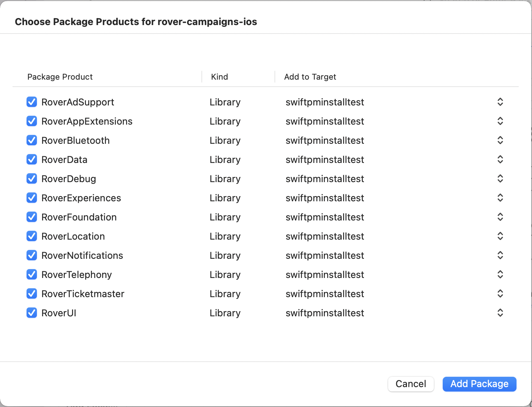532x407 pixels.
Task: Open RoverFoundation target stepper arrows
Action: pyautogui.click(x=500, y=217)
